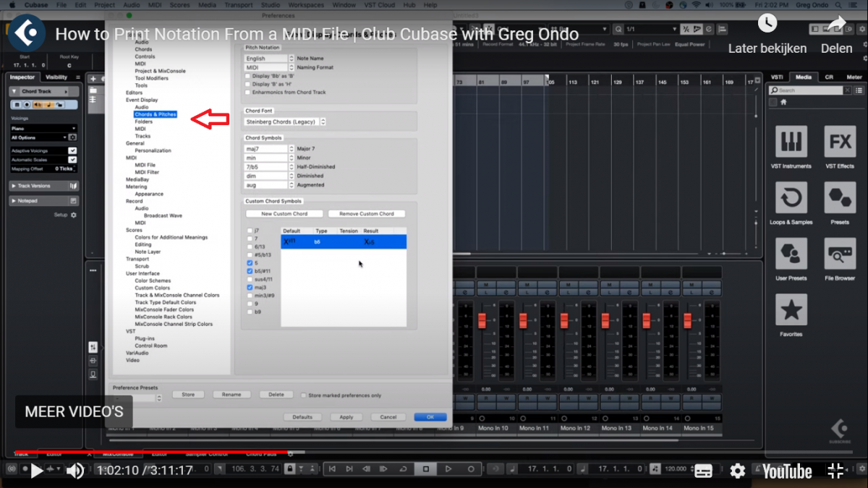Click the Delen share arrow

tap(836, 23)
